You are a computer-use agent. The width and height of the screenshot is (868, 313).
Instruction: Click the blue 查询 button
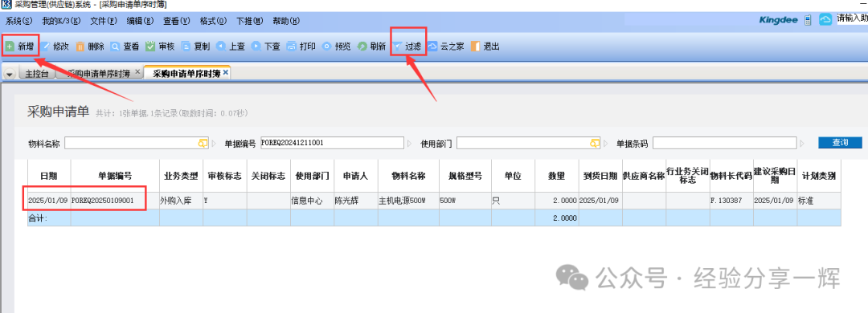coord(840,143)
